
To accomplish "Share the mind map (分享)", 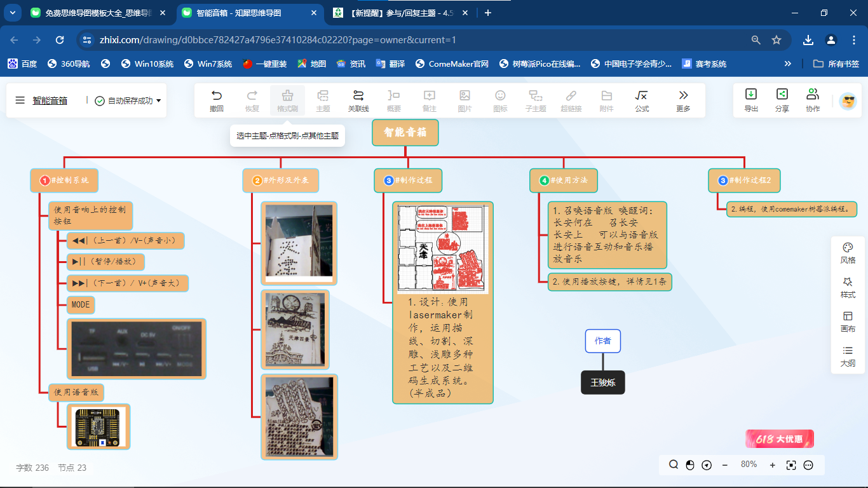I will [x=782, y=100].
